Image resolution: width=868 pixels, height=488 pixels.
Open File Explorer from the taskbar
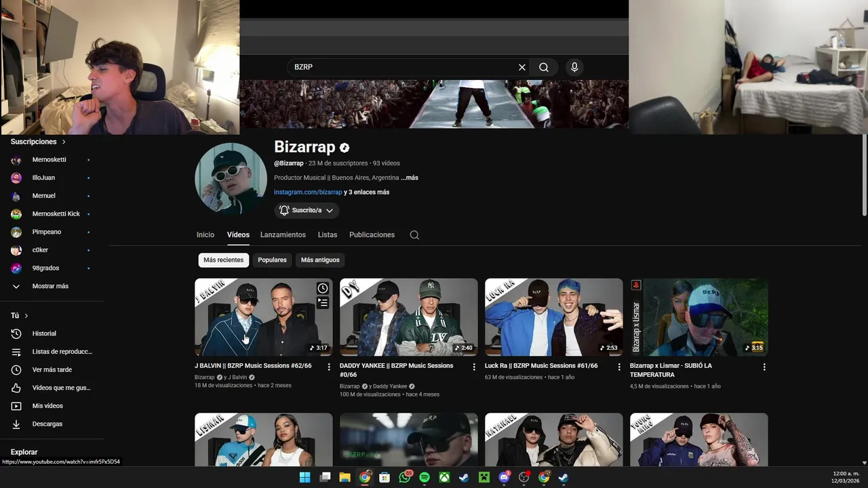pyautogui.click(x=344, y=477)
